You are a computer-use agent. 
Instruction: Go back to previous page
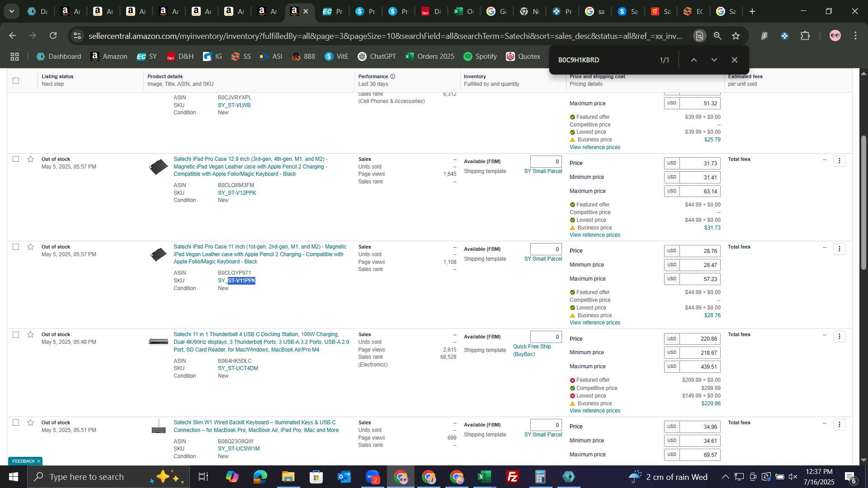click(x=13, y=36)
